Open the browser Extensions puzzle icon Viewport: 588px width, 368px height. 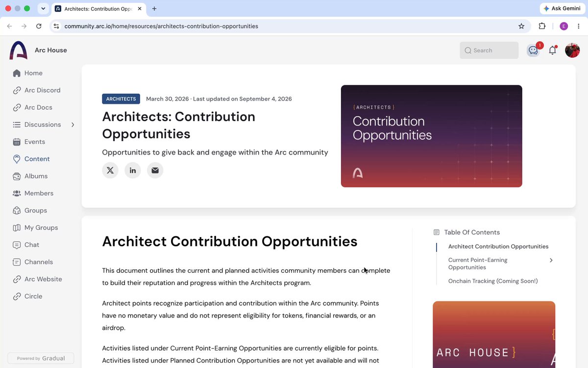pos(542,26)
